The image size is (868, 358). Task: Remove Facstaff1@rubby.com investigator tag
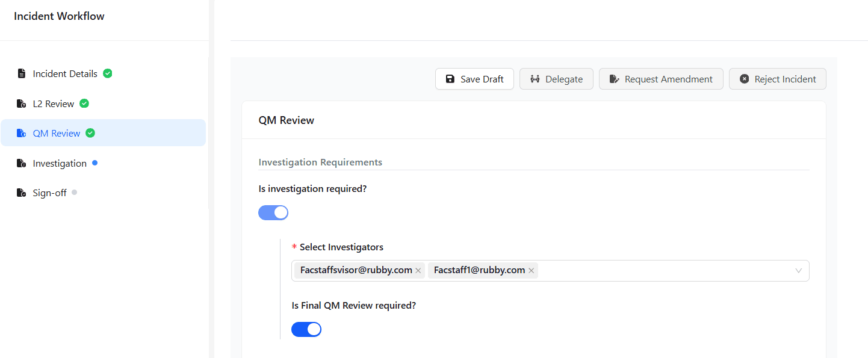tap(531, 271)
